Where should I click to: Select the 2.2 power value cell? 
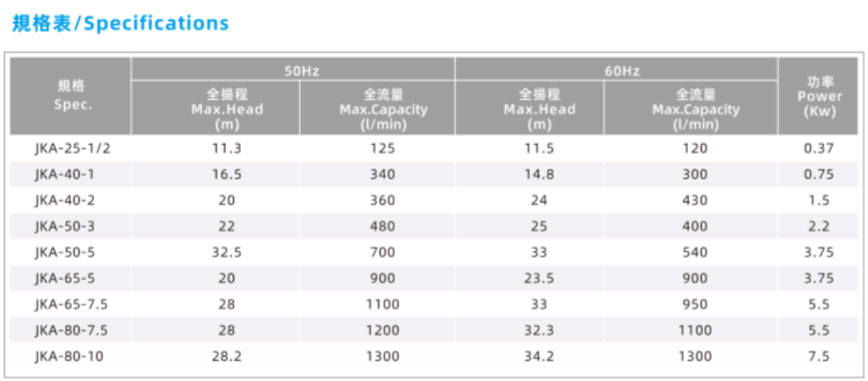click(x=818, y=226)
